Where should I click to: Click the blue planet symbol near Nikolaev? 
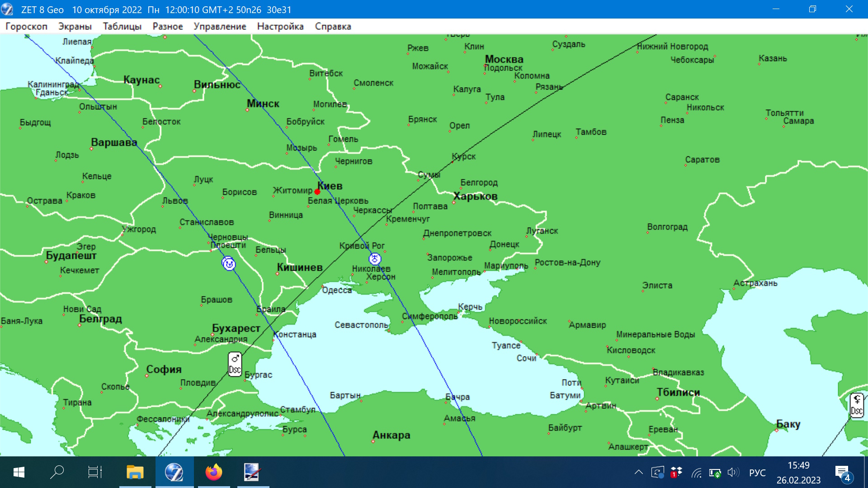375,259
